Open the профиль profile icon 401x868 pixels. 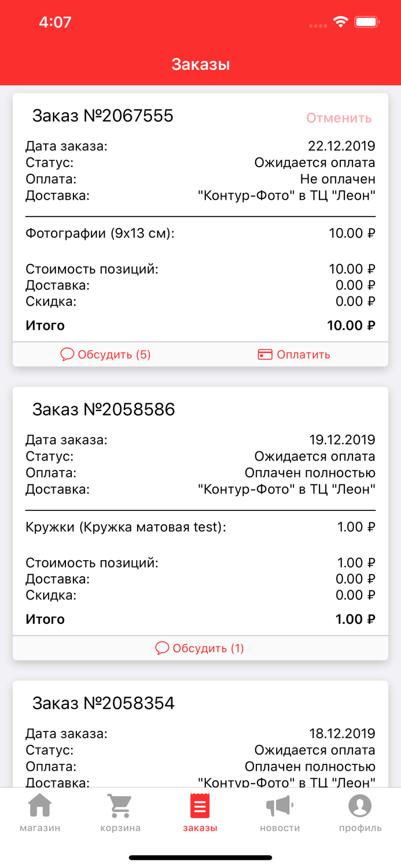coord(359,804)
